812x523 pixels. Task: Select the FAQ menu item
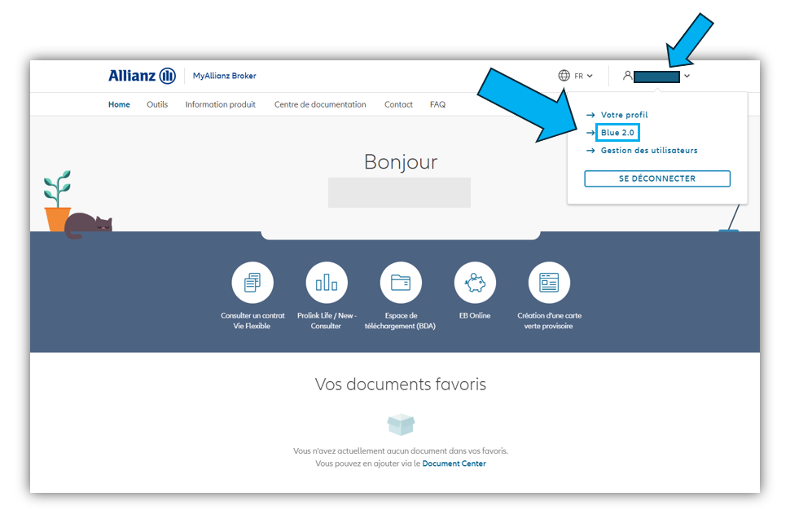tap(437, 104)
